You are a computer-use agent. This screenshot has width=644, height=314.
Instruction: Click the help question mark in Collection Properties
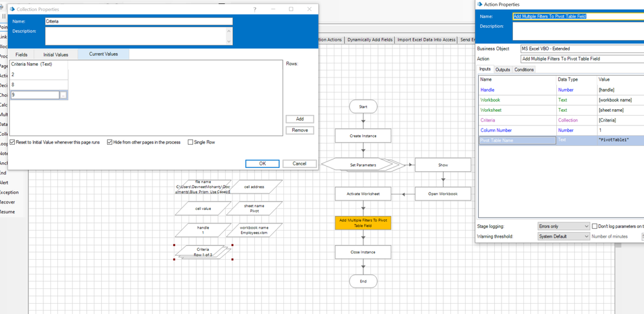point(254,9)
